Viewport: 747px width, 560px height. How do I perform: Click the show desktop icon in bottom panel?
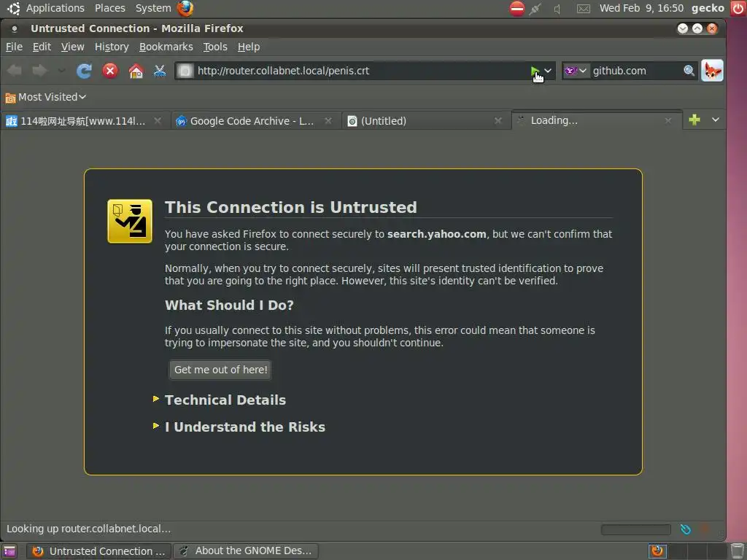[9, 551]
